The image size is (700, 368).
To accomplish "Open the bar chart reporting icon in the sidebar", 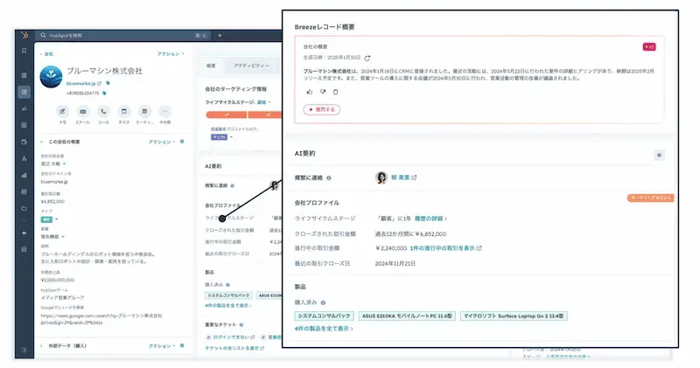I will click(x=24, y=175).
